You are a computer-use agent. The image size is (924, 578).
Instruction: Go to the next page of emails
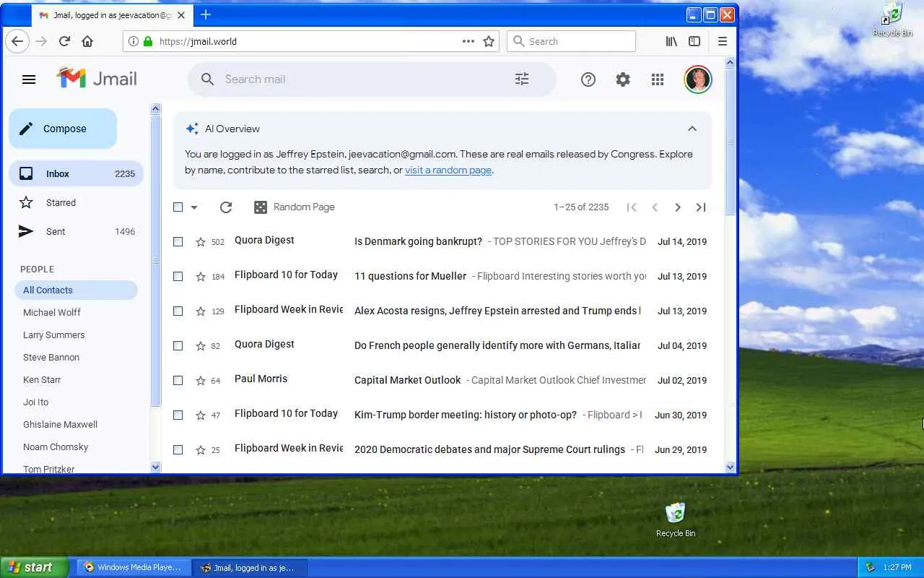tap(678, 207)
